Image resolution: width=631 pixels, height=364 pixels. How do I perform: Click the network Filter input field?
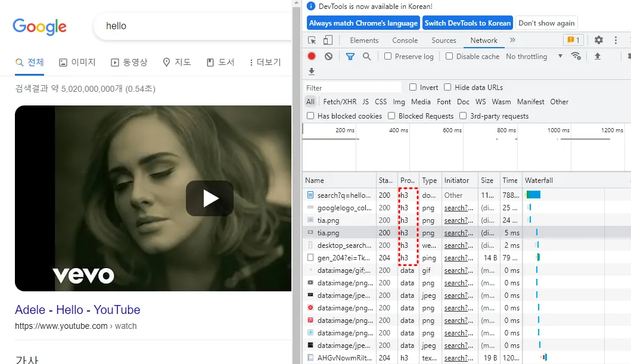(x=353, y=88)
